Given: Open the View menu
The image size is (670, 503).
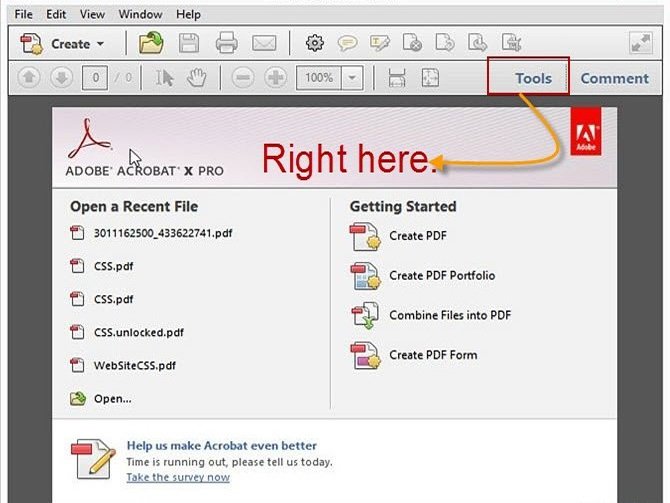Looking at the screenshot, I should [92, 15].
